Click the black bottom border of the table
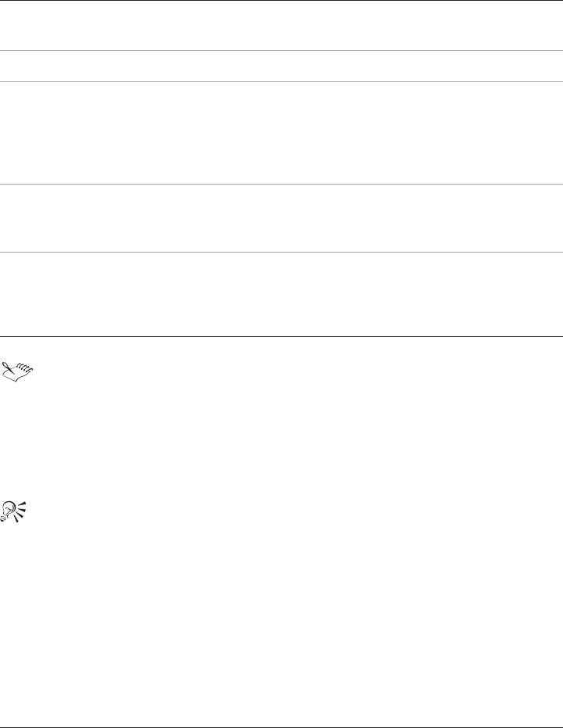The image size is (563, 728). pyautogui.click(x=281, y=336)
